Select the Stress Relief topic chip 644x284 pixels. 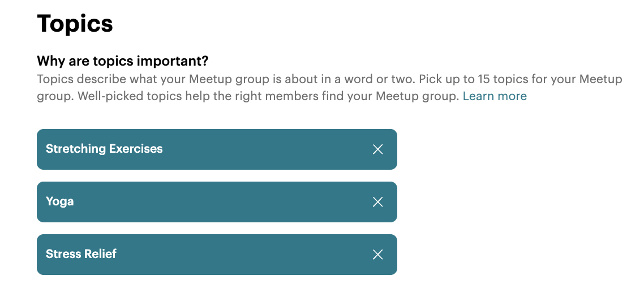[217, 255]
